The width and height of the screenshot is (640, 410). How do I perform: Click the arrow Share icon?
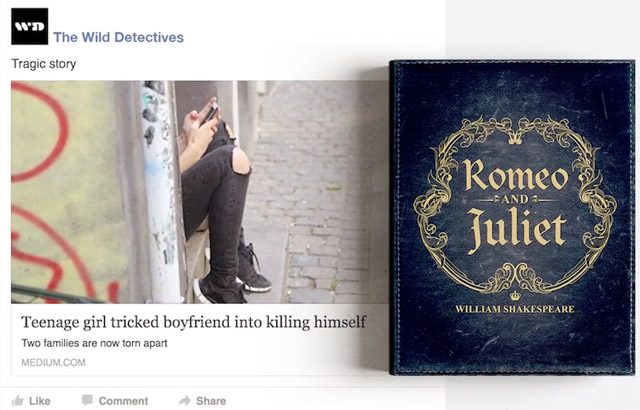point(185,400)
